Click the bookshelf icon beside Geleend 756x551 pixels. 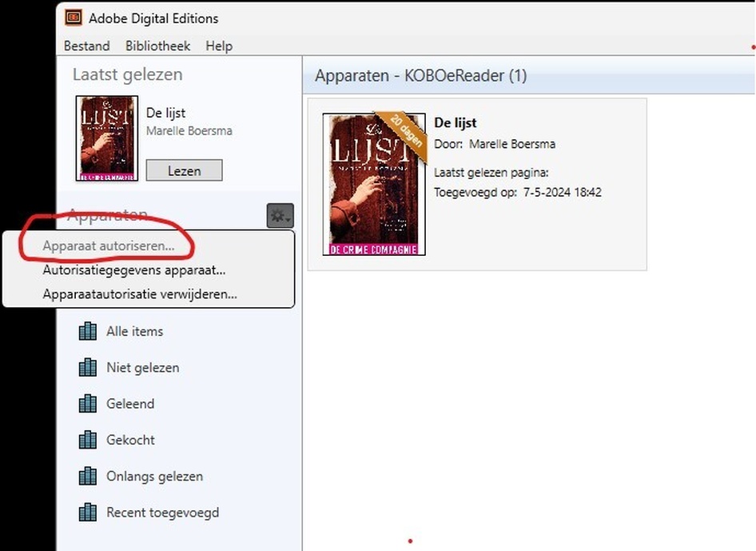(87, 404)
